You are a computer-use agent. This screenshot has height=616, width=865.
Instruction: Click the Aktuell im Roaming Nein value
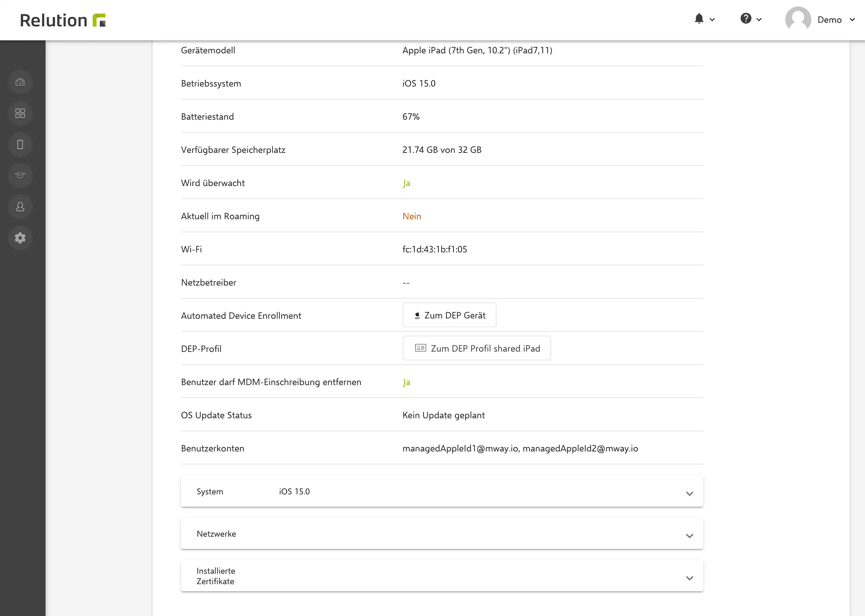(412, 216)
